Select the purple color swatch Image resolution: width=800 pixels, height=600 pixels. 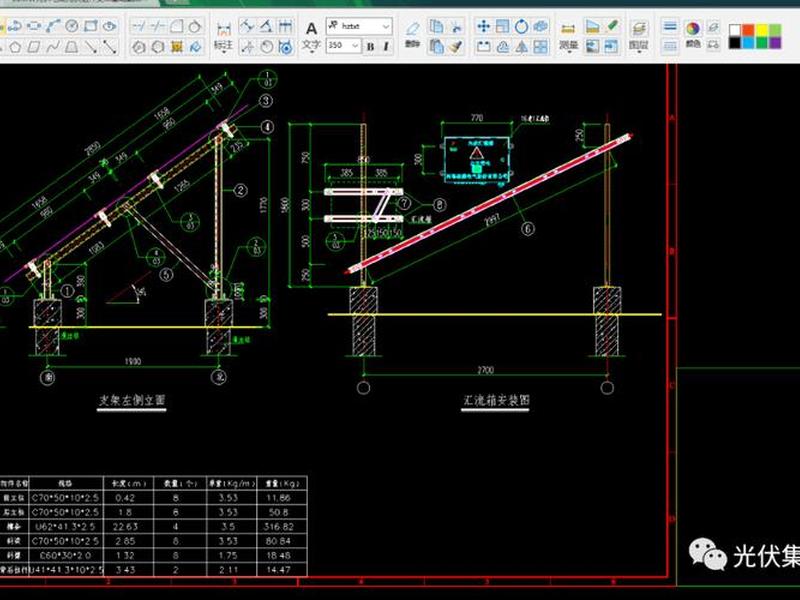tap(775, 43)
